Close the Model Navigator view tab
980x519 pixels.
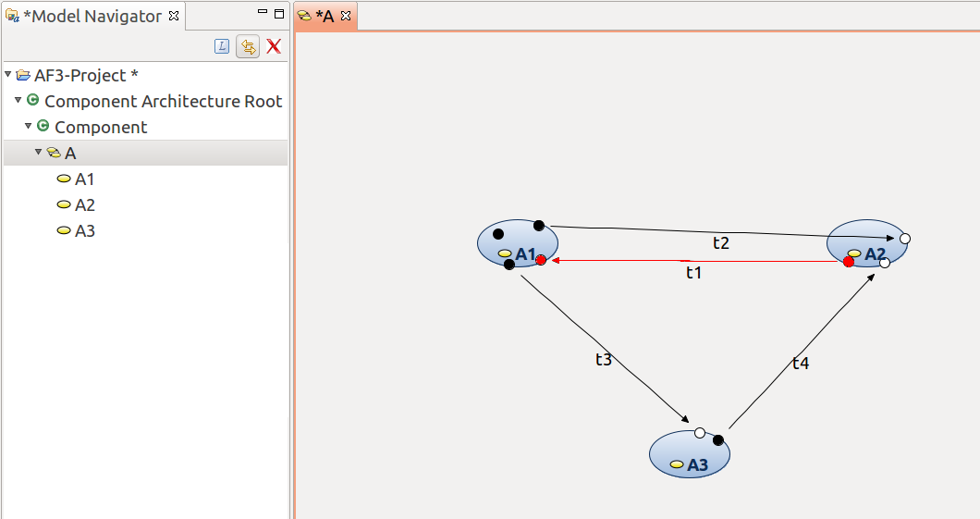coord(174,16)
